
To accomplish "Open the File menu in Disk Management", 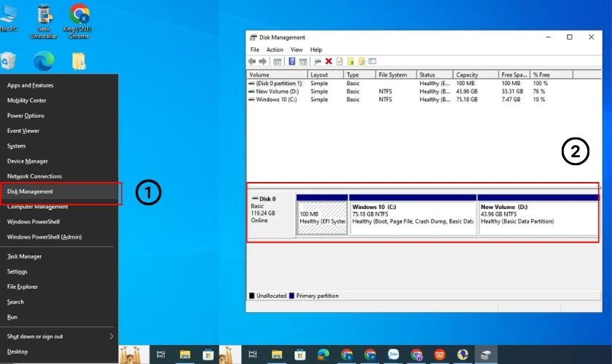I will [x=254, y=50].
